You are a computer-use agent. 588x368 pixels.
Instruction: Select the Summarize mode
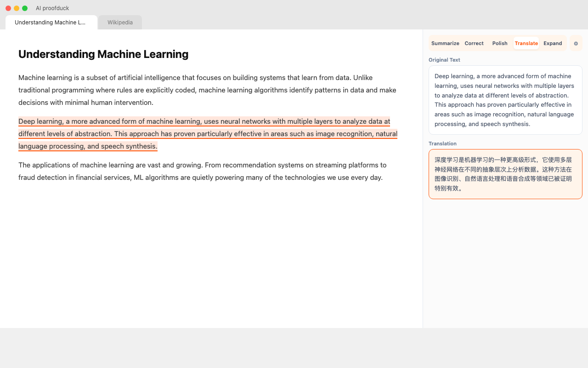pyautogui.click(x=445, y=43)
